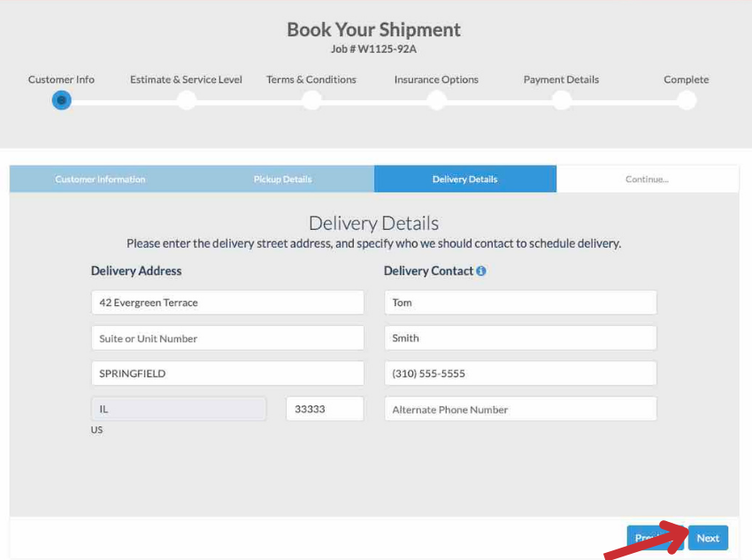The height and width of the screenshot is (560, 752).
Task: Jump to Estimate & Service Level step
Action: pos(186,100)
